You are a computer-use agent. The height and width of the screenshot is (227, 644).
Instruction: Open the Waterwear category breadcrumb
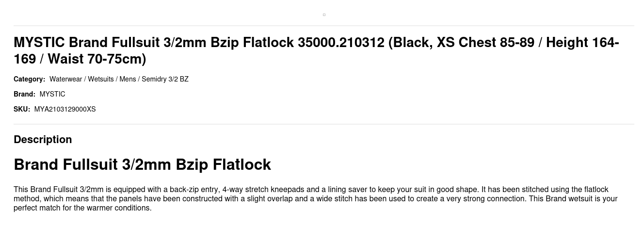[65, 79]
